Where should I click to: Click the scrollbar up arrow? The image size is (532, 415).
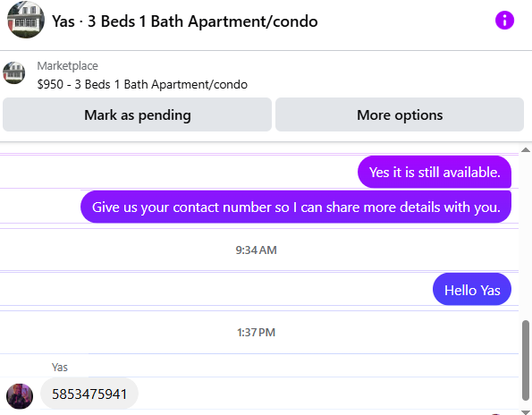(526, 150)
